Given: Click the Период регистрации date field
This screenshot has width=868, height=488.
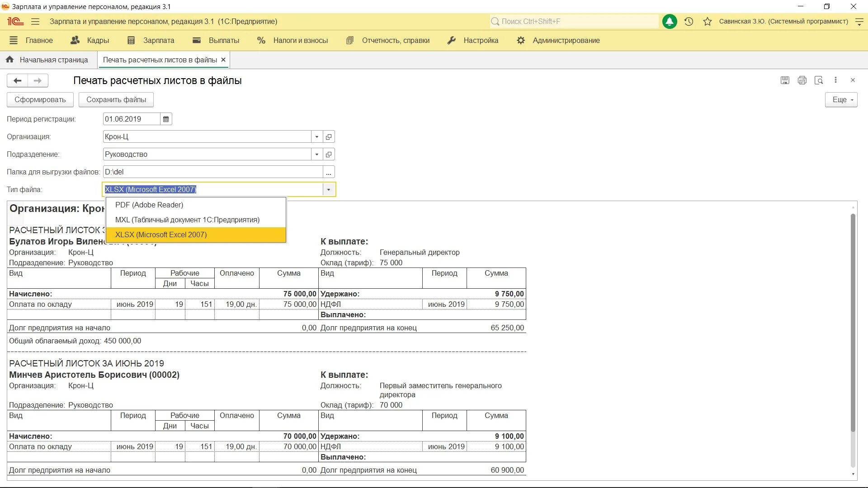Looking at the screenshot, I should tap(132, 119).
